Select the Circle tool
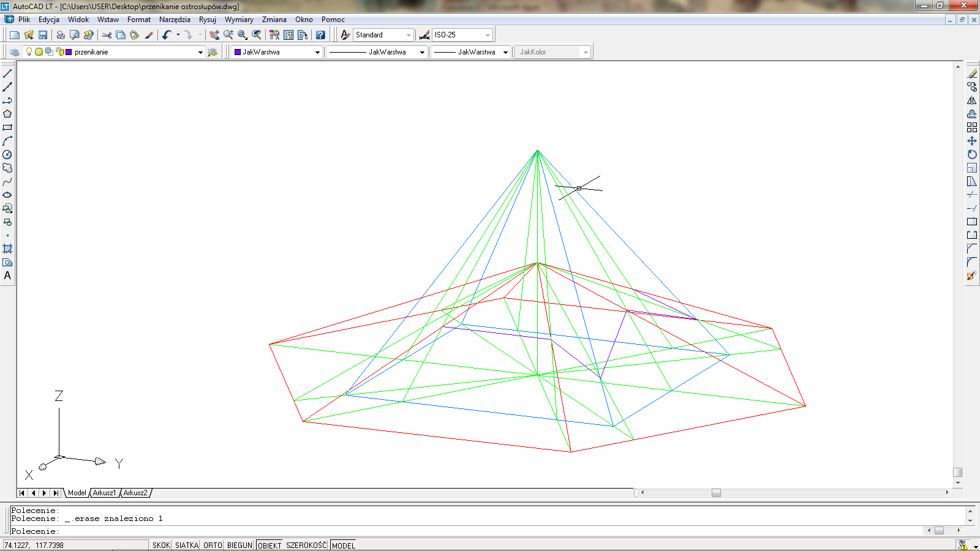Screen dimensions: 980x551 pyautogui.click(x=7, y=154)
